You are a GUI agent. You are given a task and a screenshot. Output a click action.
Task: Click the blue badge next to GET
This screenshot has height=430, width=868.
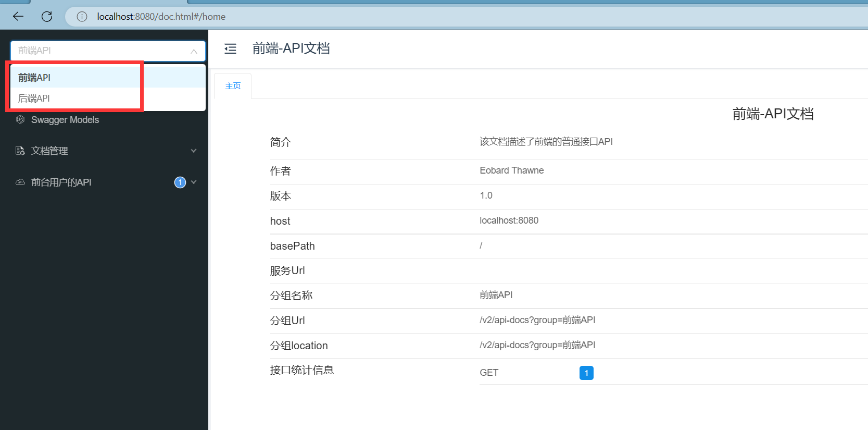[586, 373]
